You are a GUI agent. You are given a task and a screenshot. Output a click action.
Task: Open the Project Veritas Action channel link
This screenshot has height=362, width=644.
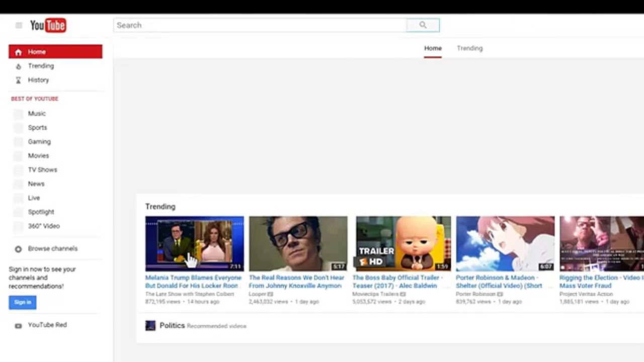tap(586, 294)
